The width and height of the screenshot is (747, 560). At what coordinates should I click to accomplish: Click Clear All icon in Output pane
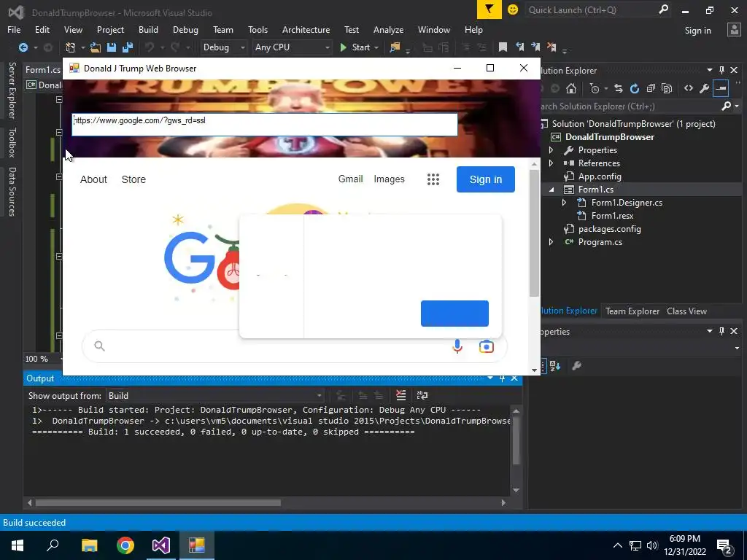tap(401, 395)
